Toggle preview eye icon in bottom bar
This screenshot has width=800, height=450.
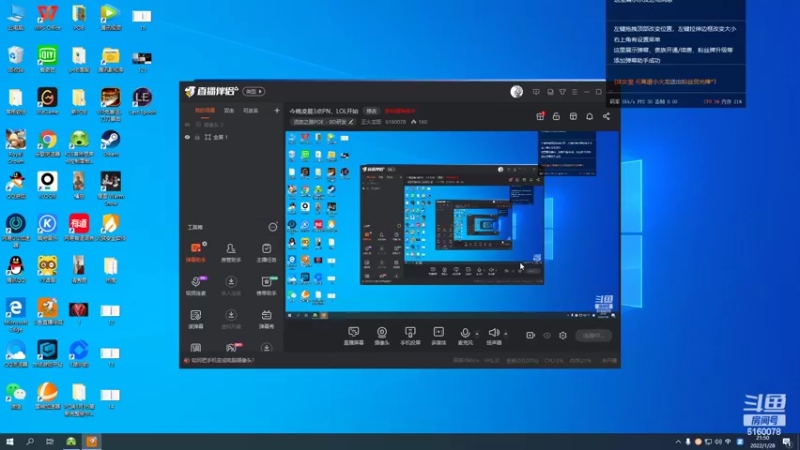pos(547,335)
